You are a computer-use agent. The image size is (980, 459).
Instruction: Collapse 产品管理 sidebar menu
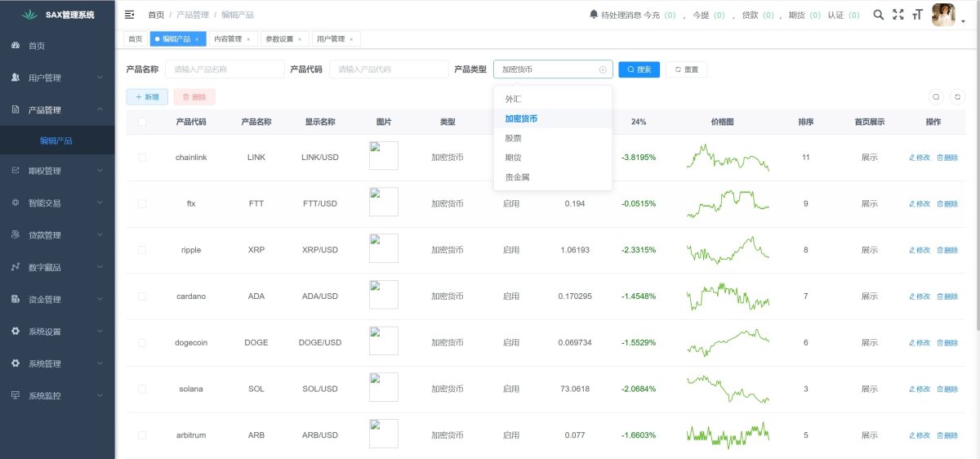pyautogui.click(x=57, y=109)
